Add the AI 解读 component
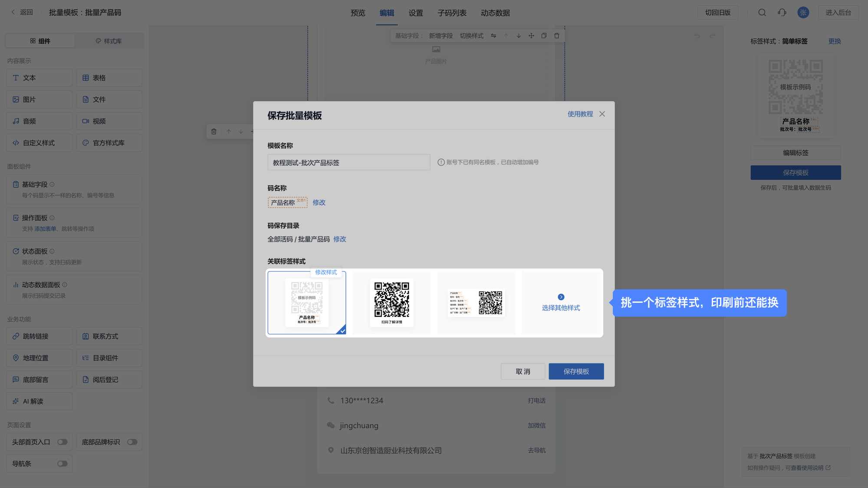The width and height of the screenshot is (868, 488). 39,401
